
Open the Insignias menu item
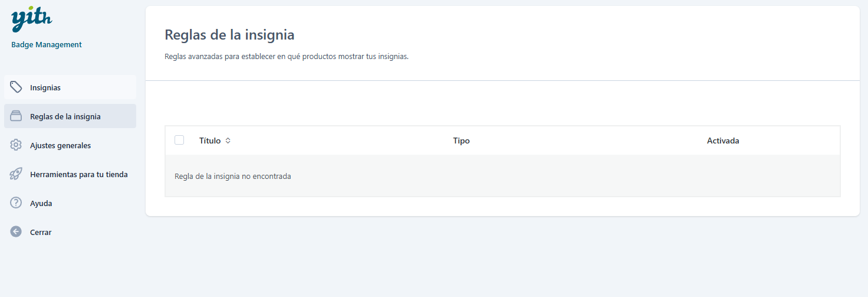[x=45, y=88]
